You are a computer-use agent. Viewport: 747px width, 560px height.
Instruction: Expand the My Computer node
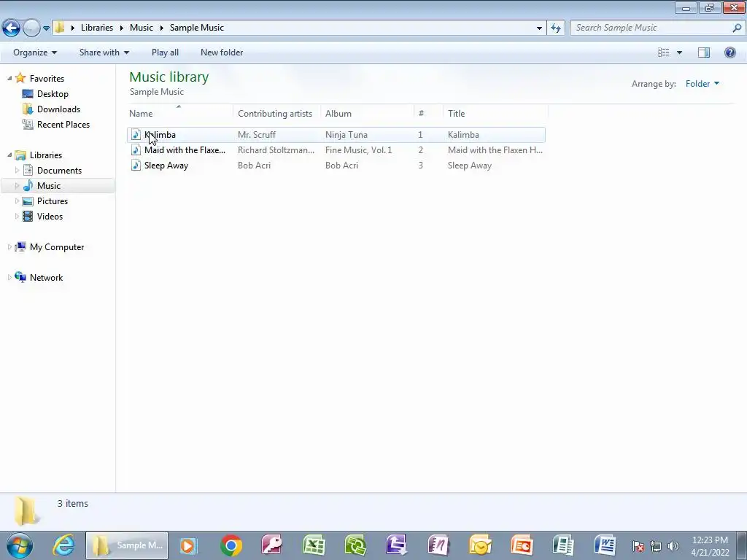pyautogui.click(x=9, y=246)
